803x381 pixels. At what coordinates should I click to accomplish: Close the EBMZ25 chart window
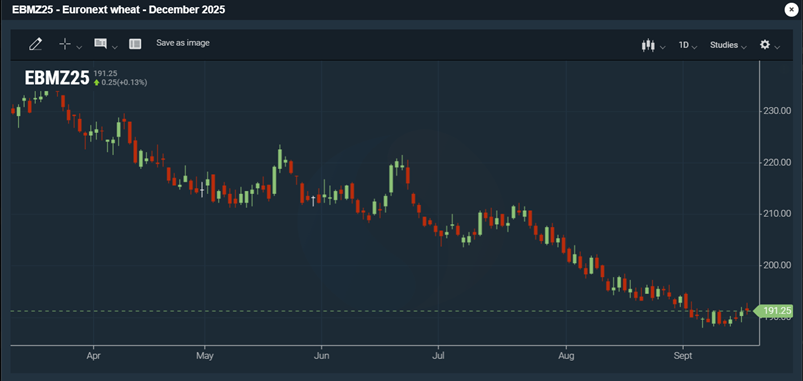click(x=791, y=10)
